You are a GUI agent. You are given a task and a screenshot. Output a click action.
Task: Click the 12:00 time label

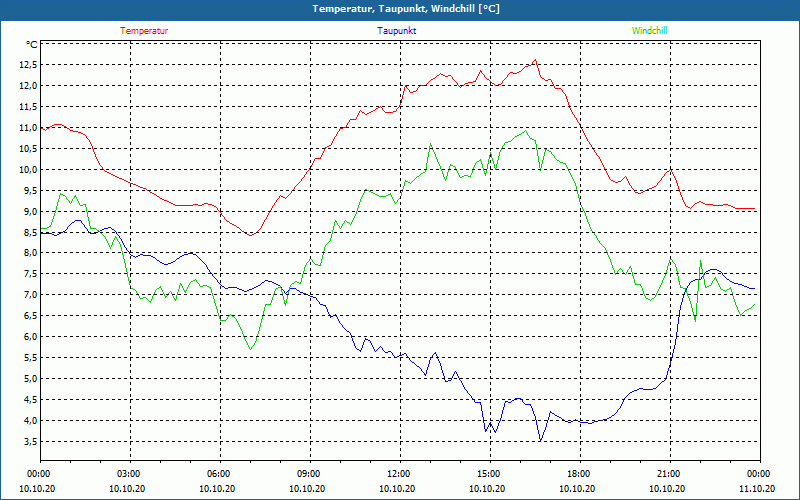tap(397, 474)
